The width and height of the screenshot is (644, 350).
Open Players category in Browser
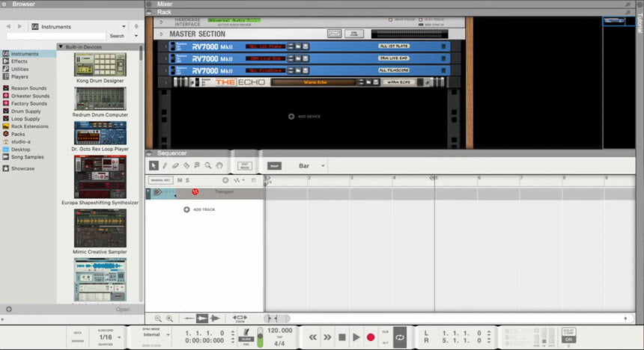coord(19,77)
